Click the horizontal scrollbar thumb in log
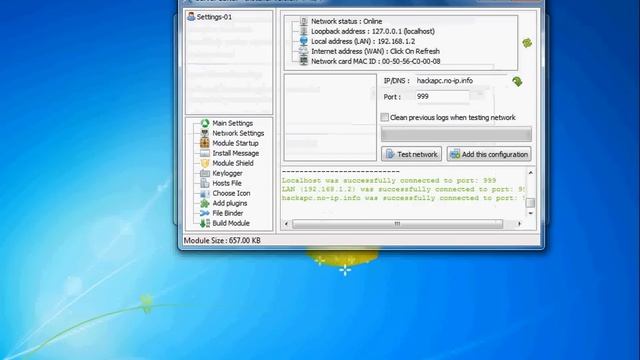This screenshot has height=360, width=640. tap(397, 224)
